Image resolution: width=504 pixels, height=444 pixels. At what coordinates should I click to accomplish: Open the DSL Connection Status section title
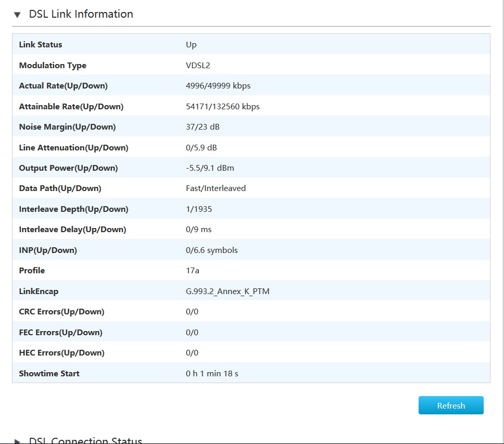tap(85, 440)
